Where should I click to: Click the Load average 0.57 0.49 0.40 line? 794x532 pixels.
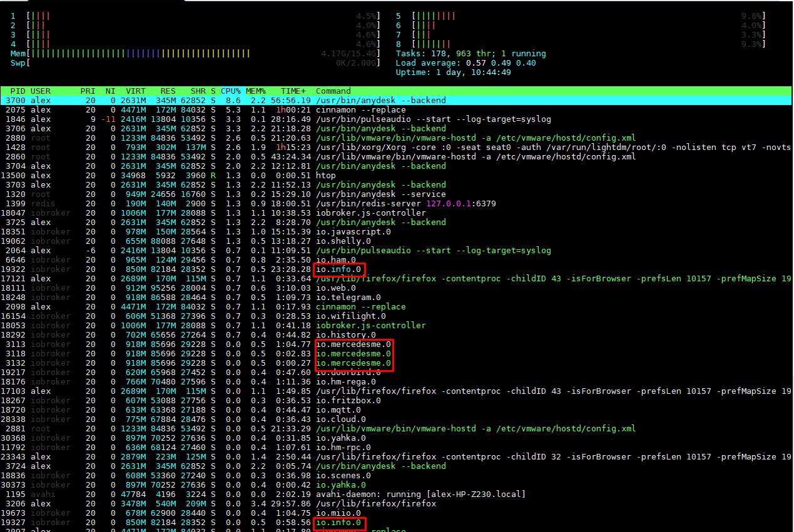[x=466, y=63]
